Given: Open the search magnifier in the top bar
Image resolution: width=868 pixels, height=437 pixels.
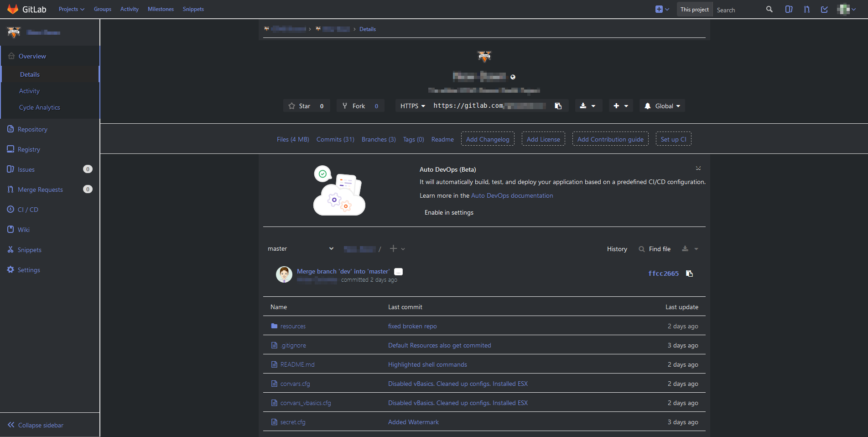Looking at the screenshot, I should pos(769,9).
